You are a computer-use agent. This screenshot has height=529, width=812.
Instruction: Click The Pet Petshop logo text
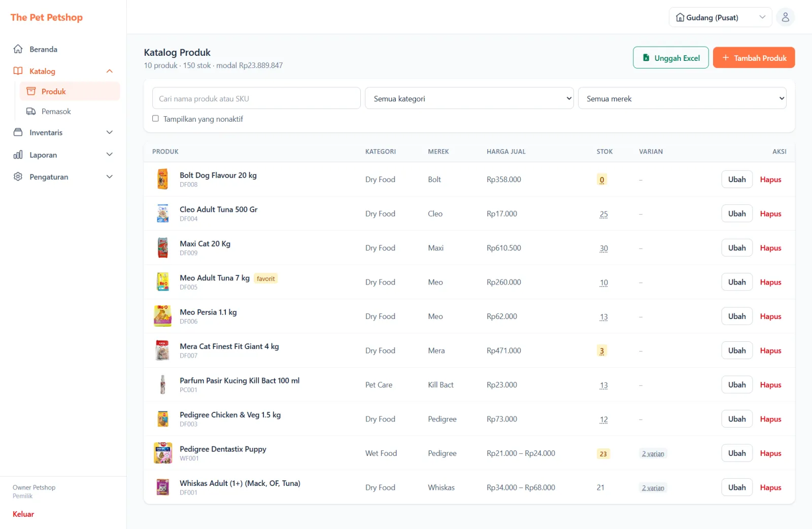pyautogui.click(x=47, y=17)
